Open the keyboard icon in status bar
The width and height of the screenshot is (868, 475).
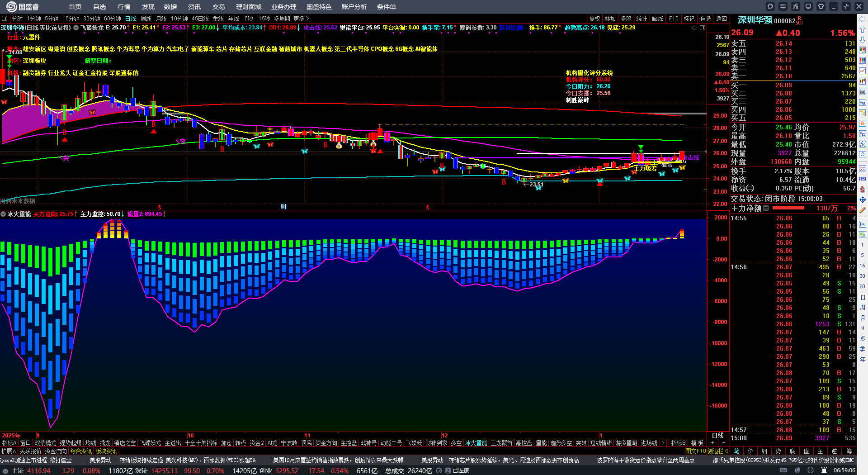tap(783, 470)
